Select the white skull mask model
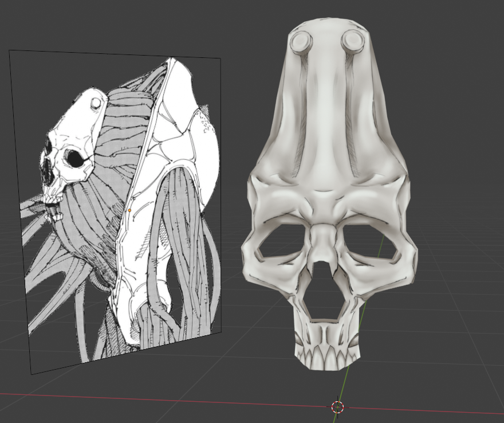 (329, 193)
